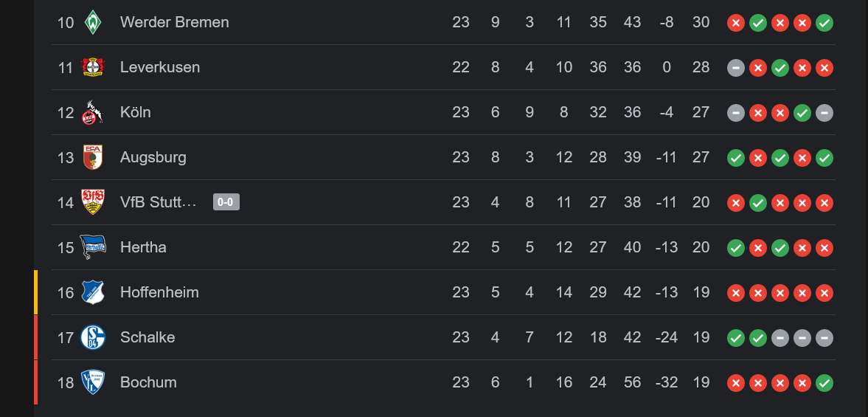868x417 pixels.
Task: Open the Bochum team name link
Action: coord(148,382)
